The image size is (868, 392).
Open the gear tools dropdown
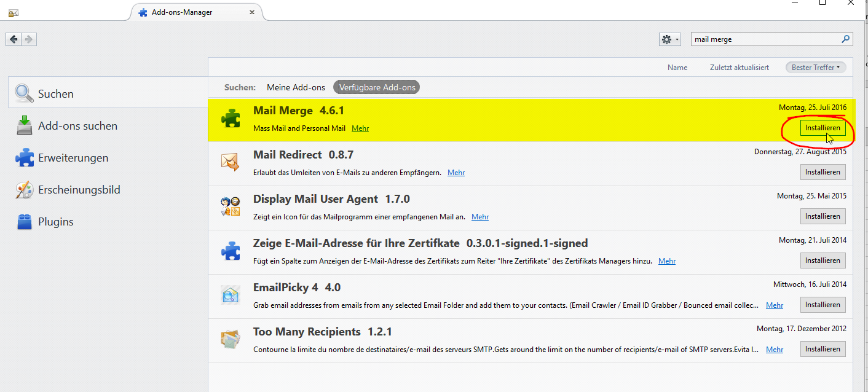[x=669, y=39]
